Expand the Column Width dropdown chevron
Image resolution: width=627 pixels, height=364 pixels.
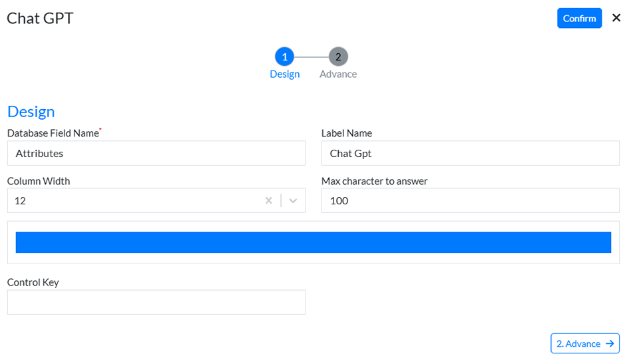[x=293, y=200]
